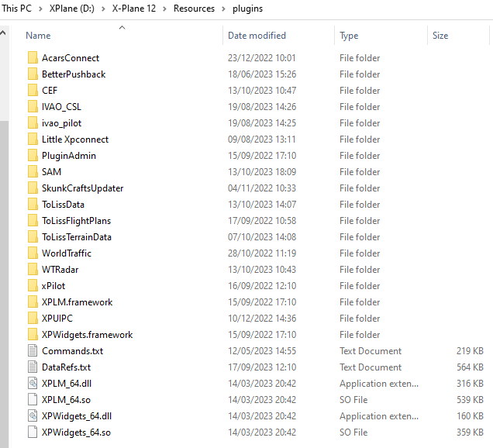Screen dimensions: 493x448
Task: Click the IVAO_CSL folder icon
Action: pos(33,107)
